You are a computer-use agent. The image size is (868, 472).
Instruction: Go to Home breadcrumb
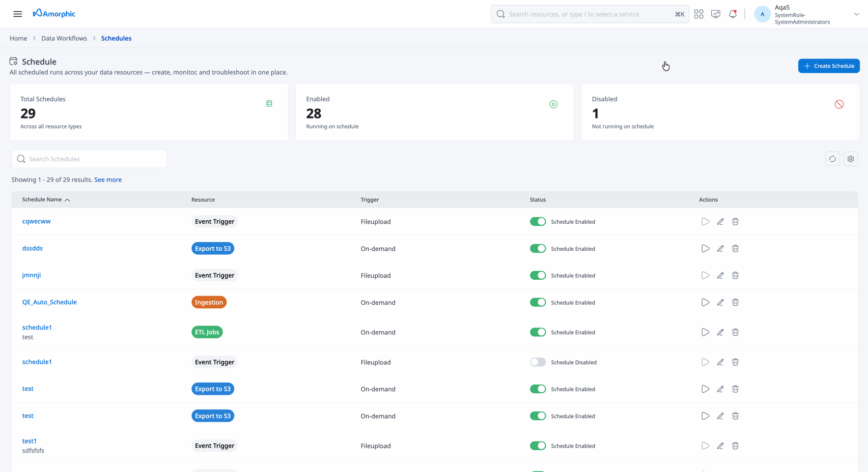18,38
